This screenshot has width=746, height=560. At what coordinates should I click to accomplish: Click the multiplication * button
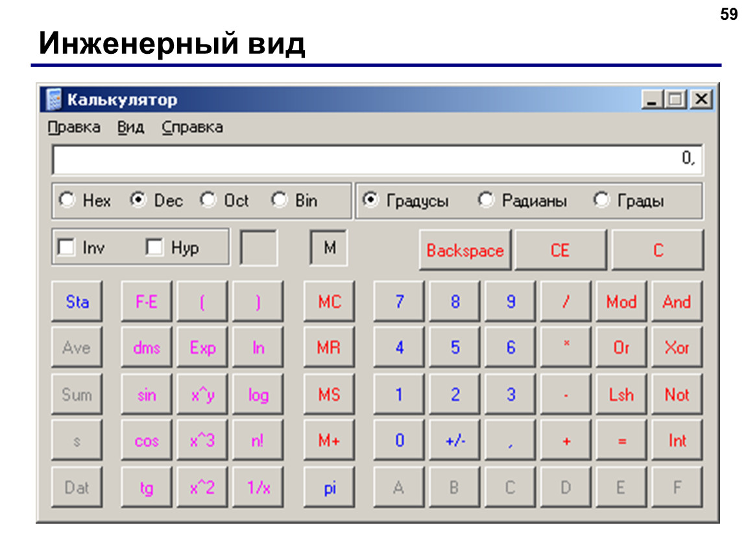point(566,347)
